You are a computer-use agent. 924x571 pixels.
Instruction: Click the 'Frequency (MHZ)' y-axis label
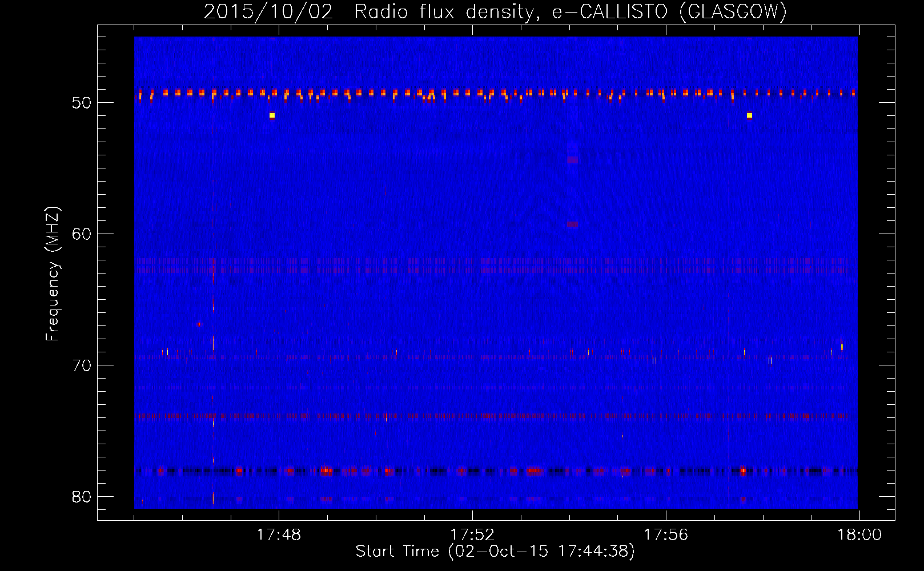52,274
